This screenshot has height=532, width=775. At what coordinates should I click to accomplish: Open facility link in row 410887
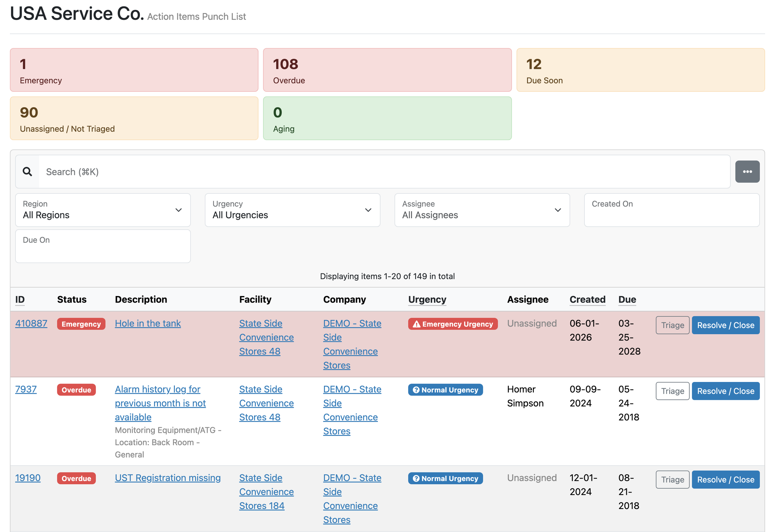click(267, 337)
